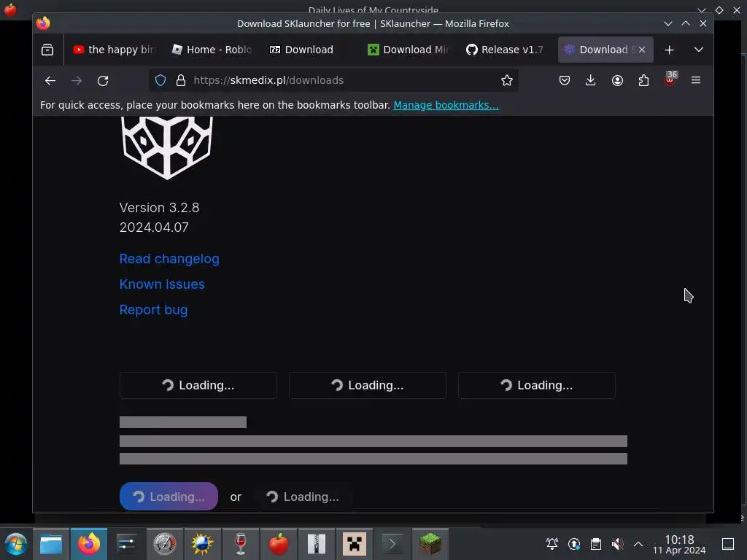Image resolution: width=747 pixels, height=560 pixels.
Task: Click Manage bookmarks link
Action: pyautogui.click(x=446, y=105)
